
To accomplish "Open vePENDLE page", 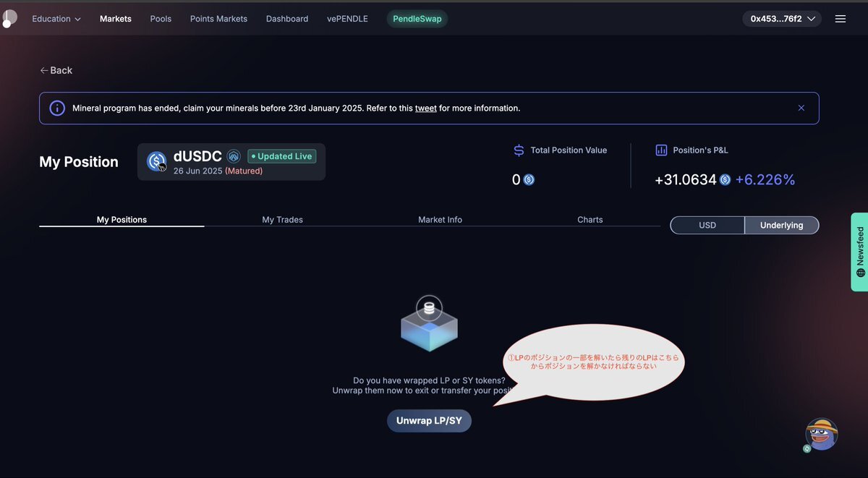I will 347,19.
